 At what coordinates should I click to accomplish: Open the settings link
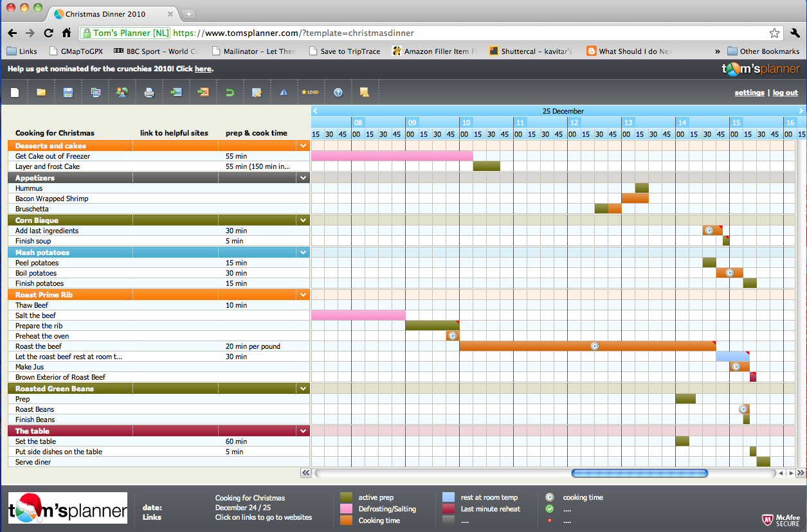750,93
